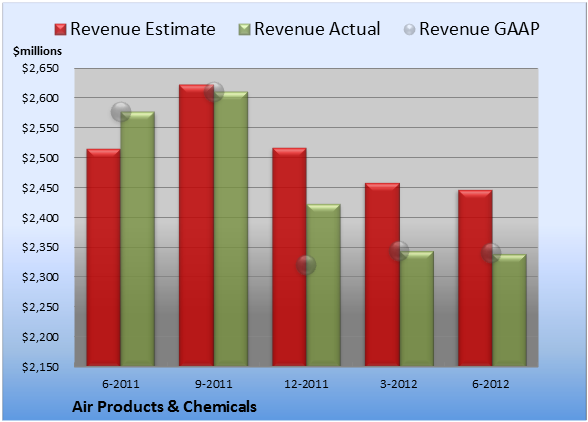
Task: Select the green actual bar for 3-2012
Action: pos(416,309)
